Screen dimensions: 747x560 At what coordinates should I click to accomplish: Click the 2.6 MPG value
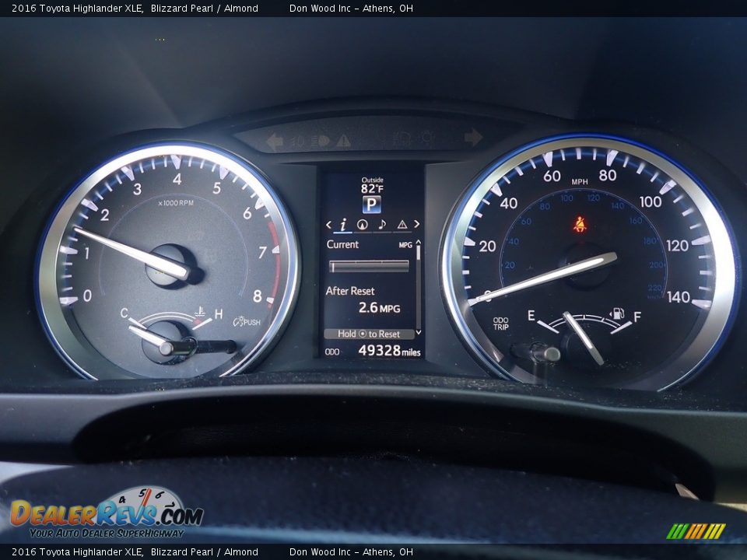tap(379, 308)
